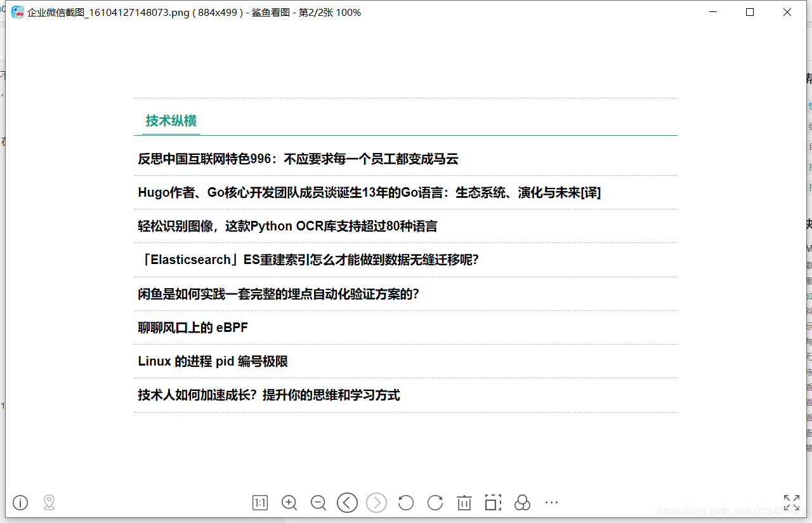
Task: Click the article line 聊聊风口上的 eBPF
Action: [x=192, y=328]
